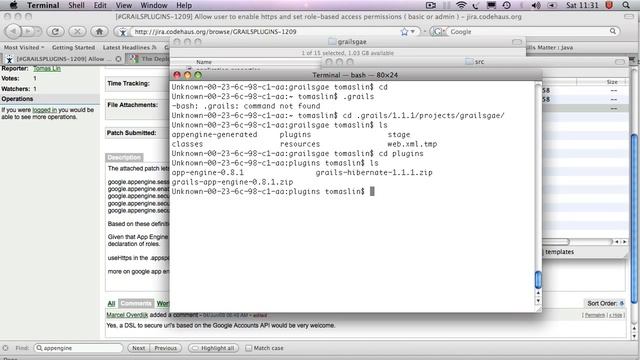Open Most Visited bookmarks dropdown
The image size is (640, 360).
(24, 47)
